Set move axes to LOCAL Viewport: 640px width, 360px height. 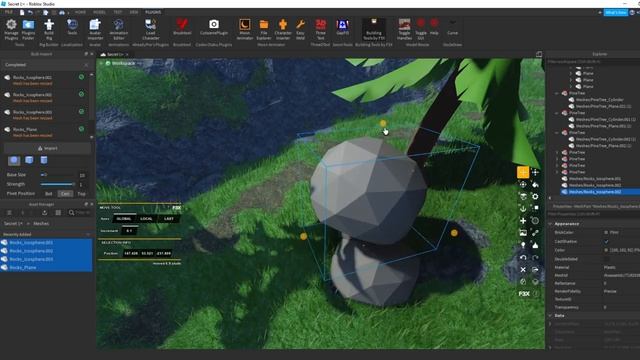tap(146, 219)
